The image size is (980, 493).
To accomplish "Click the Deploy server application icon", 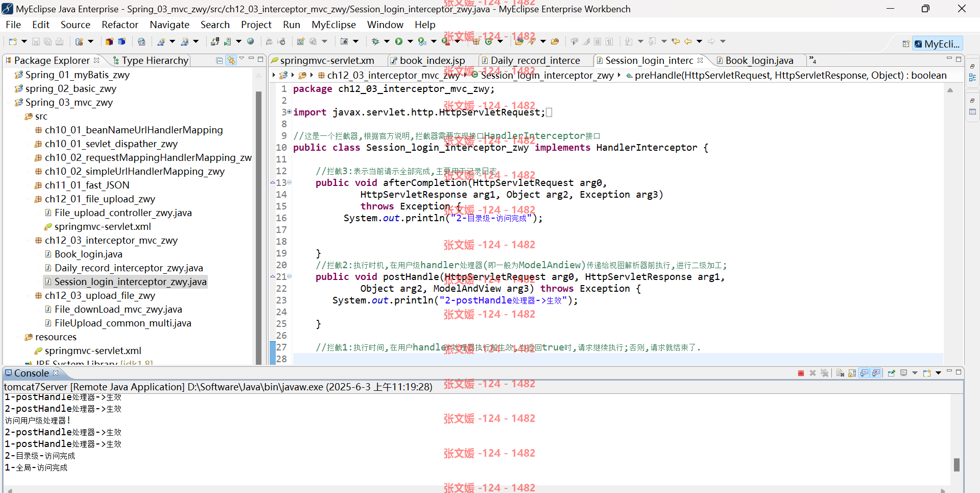I will [215, 41].
